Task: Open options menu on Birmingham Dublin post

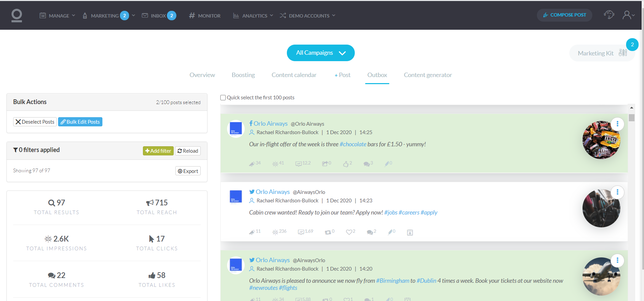Action: 617,260
